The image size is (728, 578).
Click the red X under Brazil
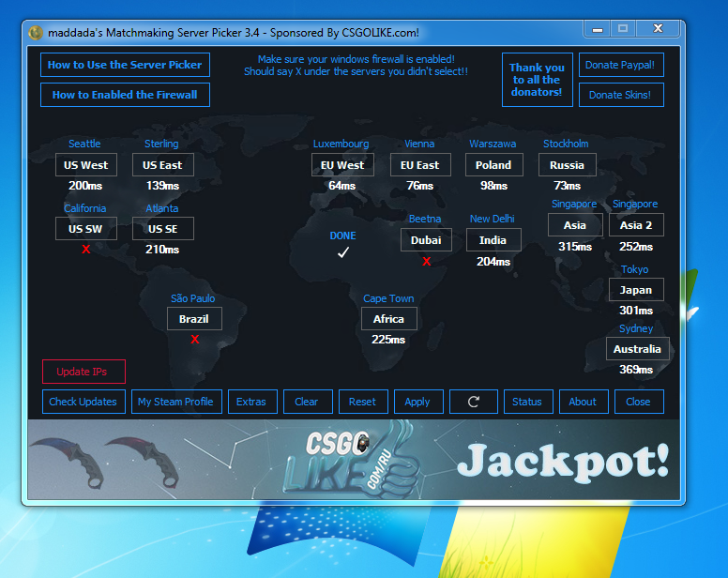pyautogui.click(x=195, y=340)
